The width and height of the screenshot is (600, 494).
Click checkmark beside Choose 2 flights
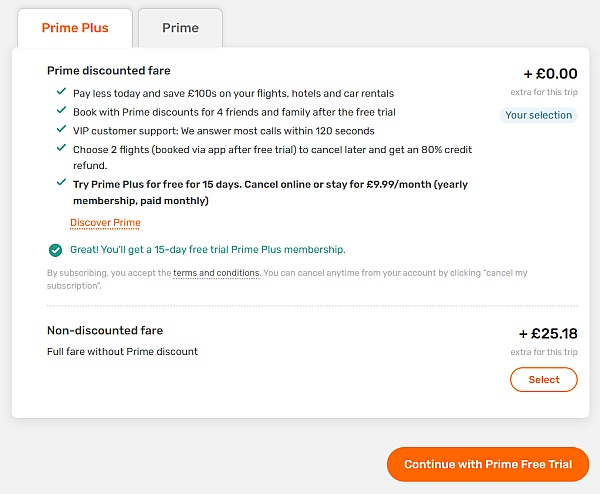coord(61,148)
